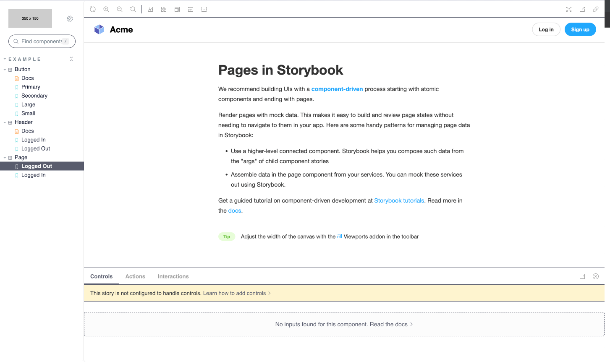
Task: Collapse the Button component tree
Action: pyautogui.click(x=5, y=69)
